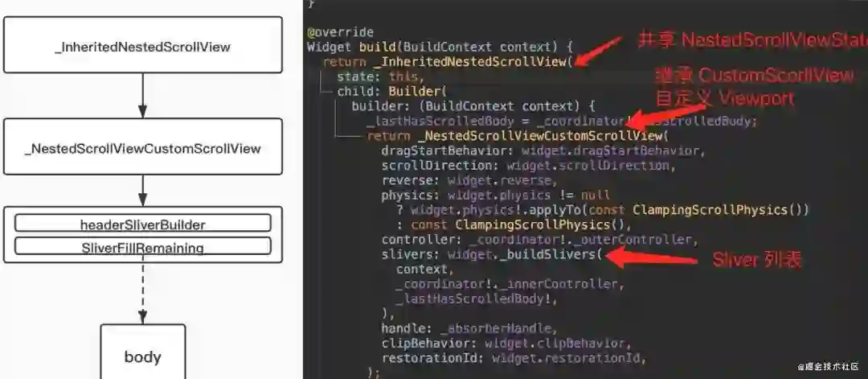
Task: Click the 掘金技术社区 watermark
Action: point(828,367)
